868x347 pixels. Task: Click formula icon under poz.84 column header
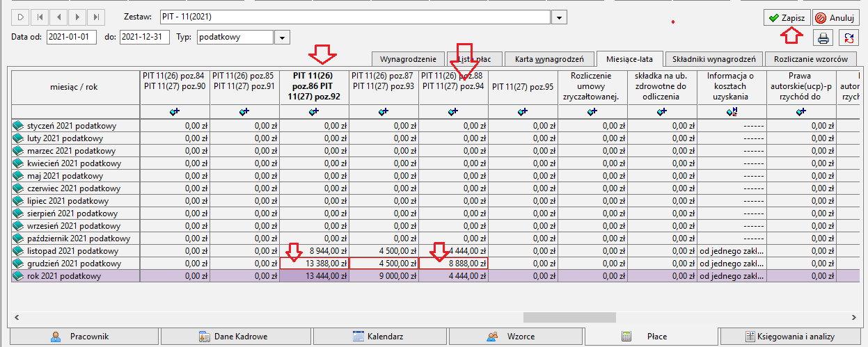(175, 111)
